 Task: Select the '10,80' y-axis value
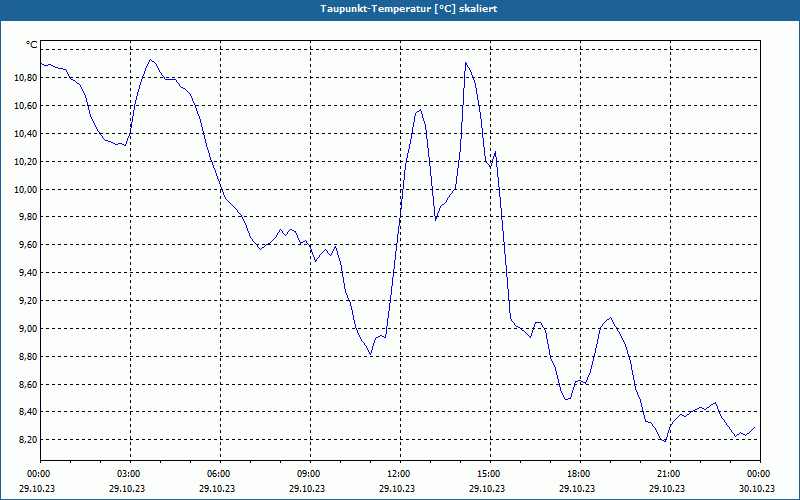(x=27, y=78)
